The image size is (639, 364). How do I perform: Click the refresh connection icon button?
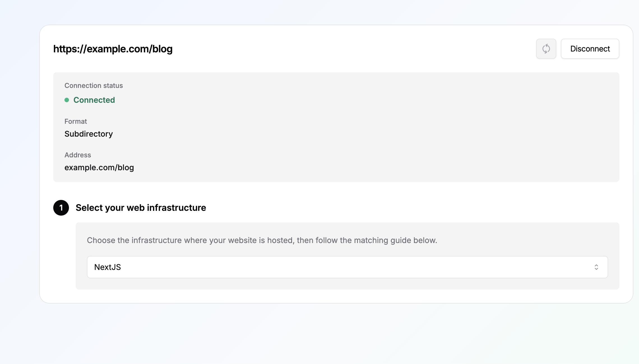(546, 49)
